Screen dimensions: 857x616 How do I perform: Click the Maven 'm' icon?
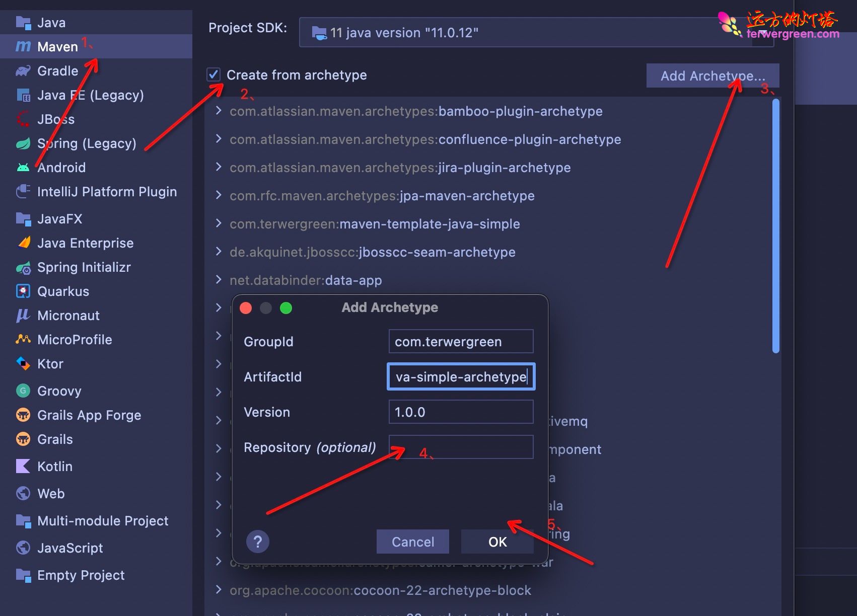click(x=23, y=46)
